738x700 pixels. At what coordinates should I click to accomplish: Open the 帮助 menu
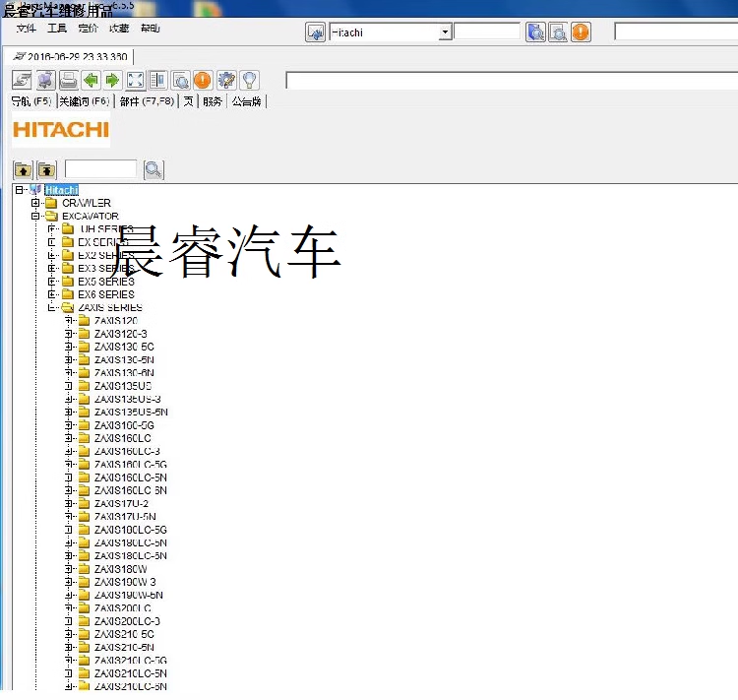[151, 29]
